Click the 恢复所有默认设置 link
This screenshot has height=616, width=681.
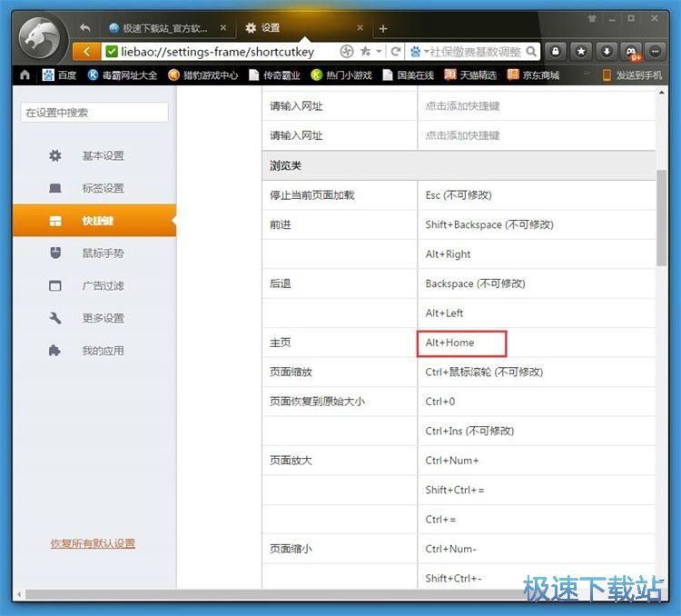click(93, 543)
